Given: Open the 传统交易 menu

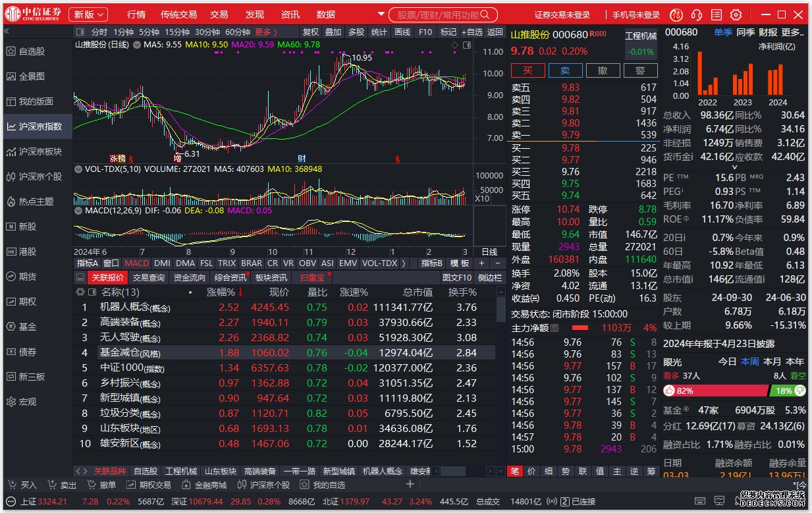Looking at the screenshot, I should click(x=179, y=14).
